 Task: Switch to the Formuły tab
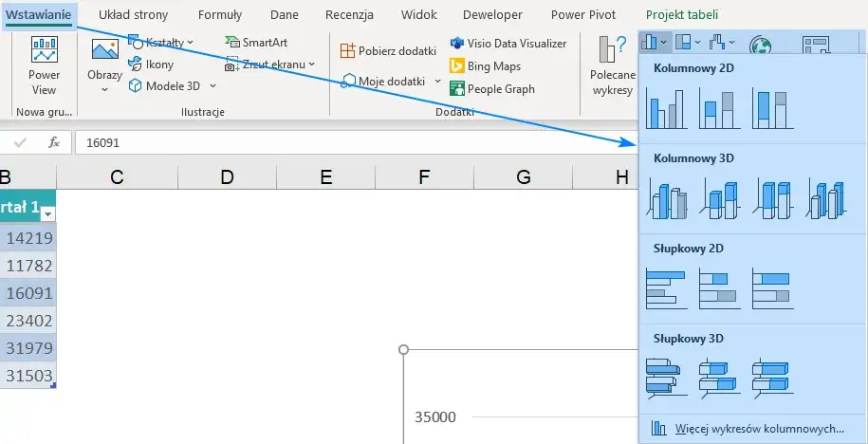tap(220, 15)
